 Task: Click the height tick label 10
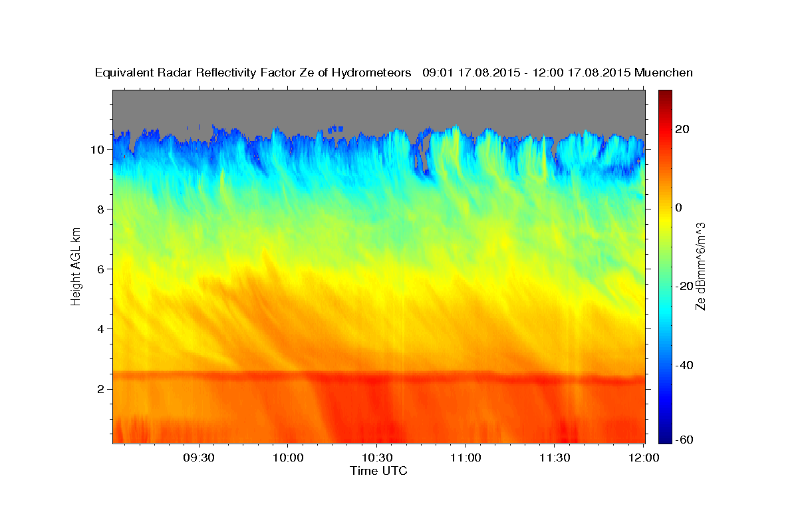100,149
